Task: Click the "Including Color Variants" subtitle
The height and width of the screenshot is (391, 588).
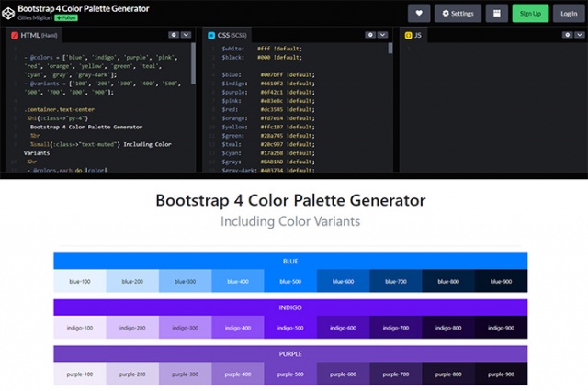Action: coord(290,221)
